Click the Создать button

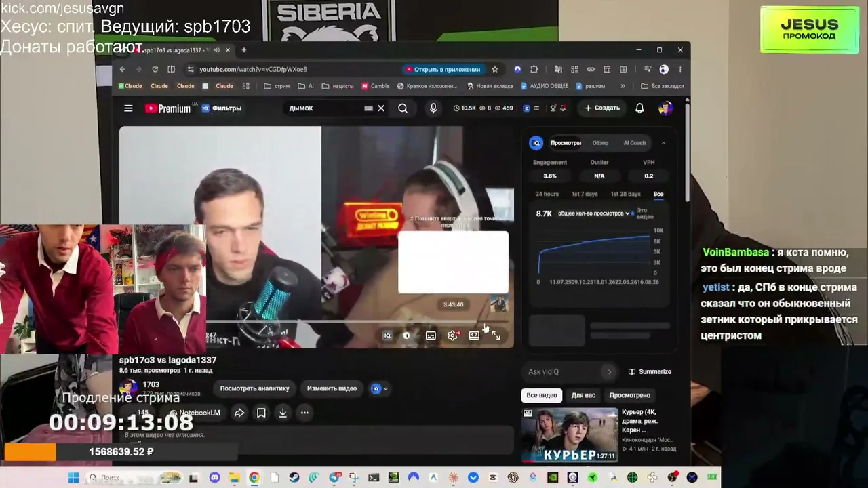pos(602,108)
